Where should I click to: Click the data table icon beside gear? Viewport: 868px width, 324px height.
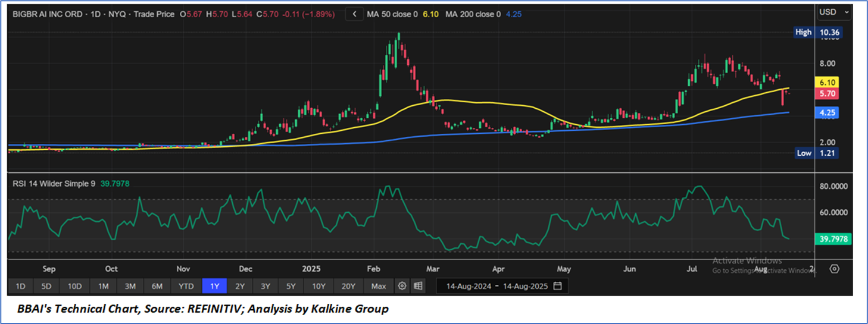pyautogui.click(x=418, y=286)
